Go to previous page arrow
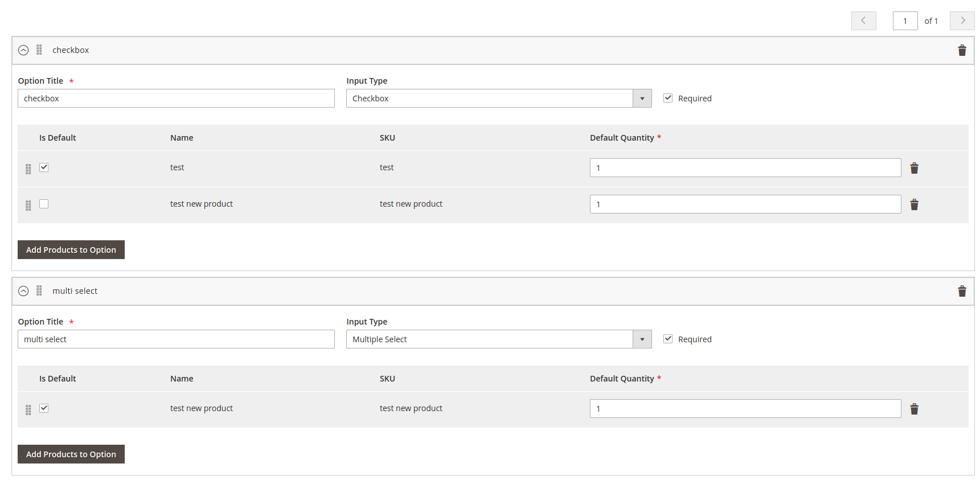Screen dimensions: 980x484 [863, 20]
